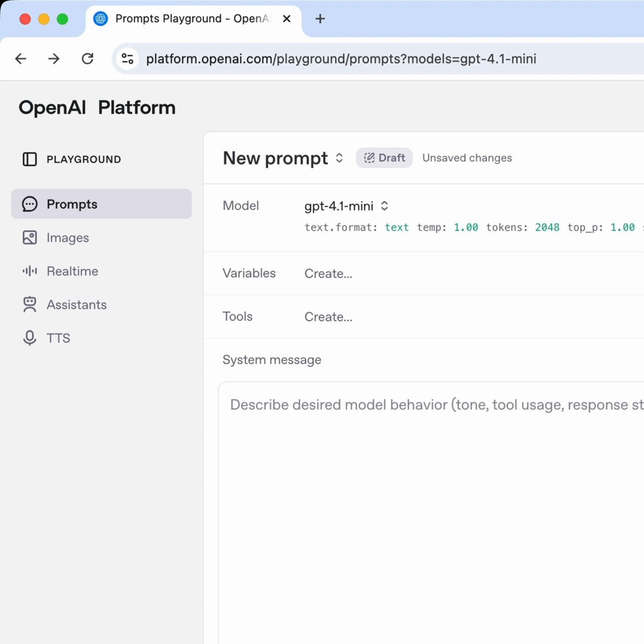Click into the System message text area
This screenshot has height=644, width=644.
429,507
